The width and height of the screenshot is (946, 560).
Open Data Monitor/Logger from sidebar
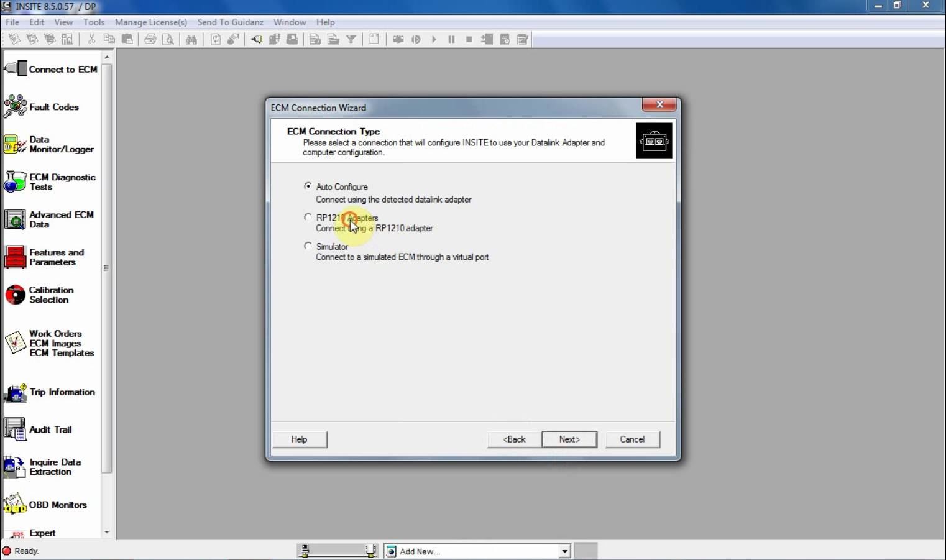coord(49,144)
